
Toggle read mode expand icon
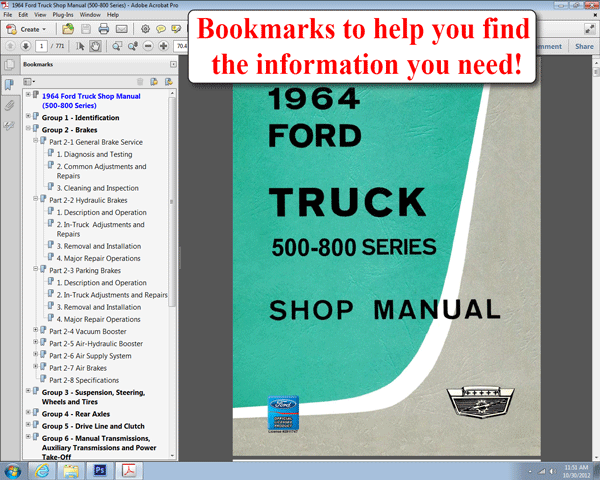click(x=589, y=29)
